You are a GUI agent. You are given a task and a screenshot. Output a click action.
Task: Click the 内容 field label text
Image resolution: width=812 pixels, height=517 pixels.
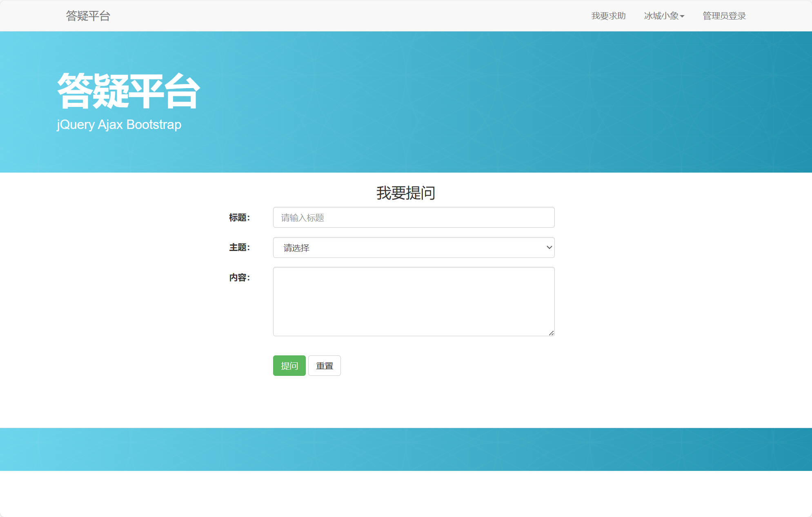coord(239,277)
